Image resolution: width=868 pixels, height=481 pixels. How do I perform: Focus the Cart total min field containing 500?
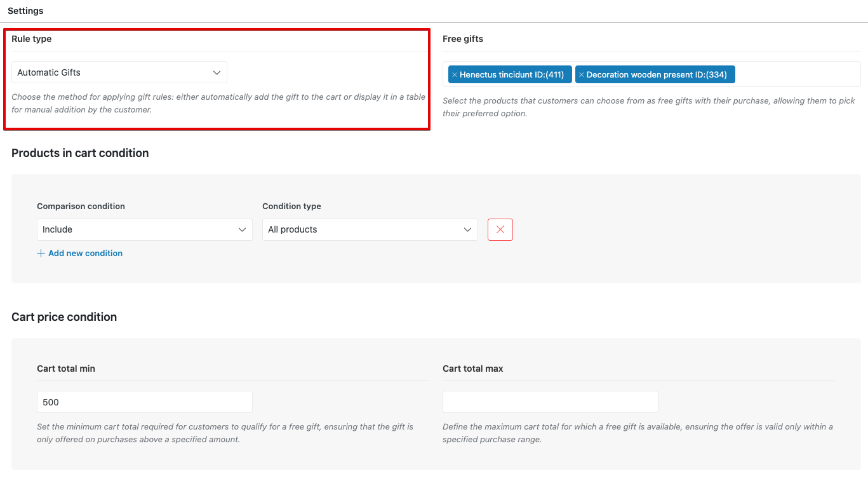[144, 402]
